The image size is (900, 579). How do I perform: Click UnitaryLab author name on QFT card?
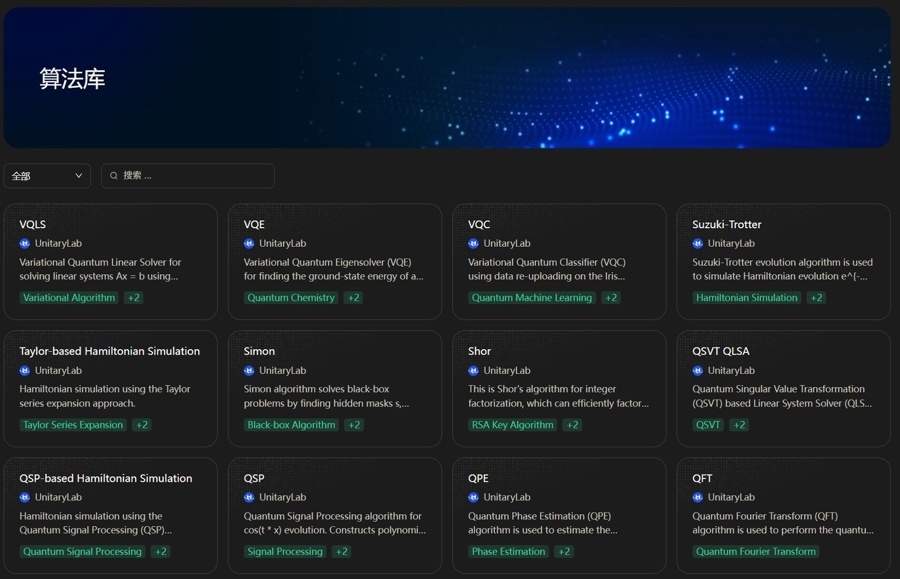731,497
